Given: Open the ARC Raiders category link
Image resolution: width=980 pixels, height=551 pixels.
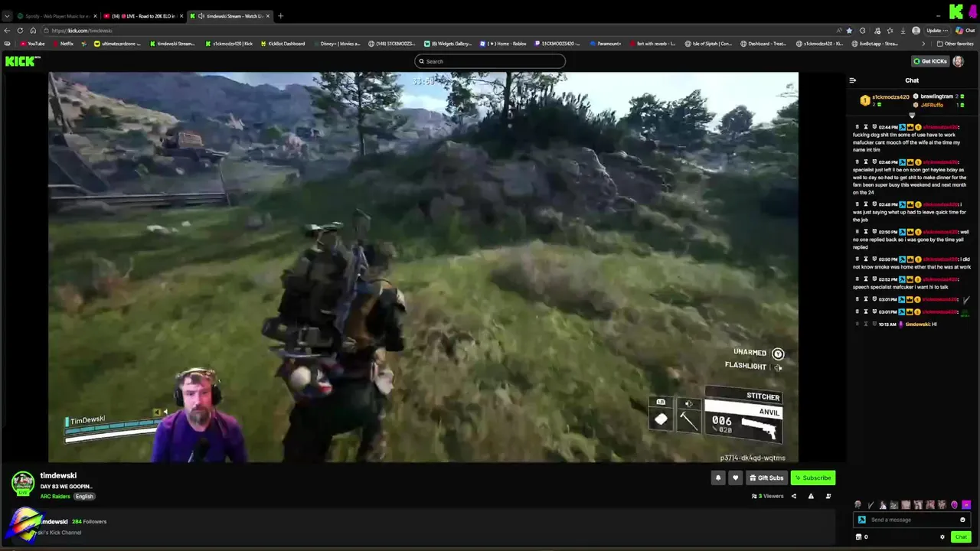Looking at the screenshot, I should point(55,496).
